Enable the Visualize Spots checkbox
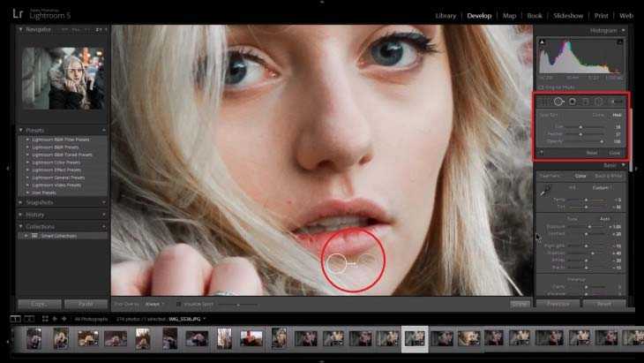 tap(178, 304)
